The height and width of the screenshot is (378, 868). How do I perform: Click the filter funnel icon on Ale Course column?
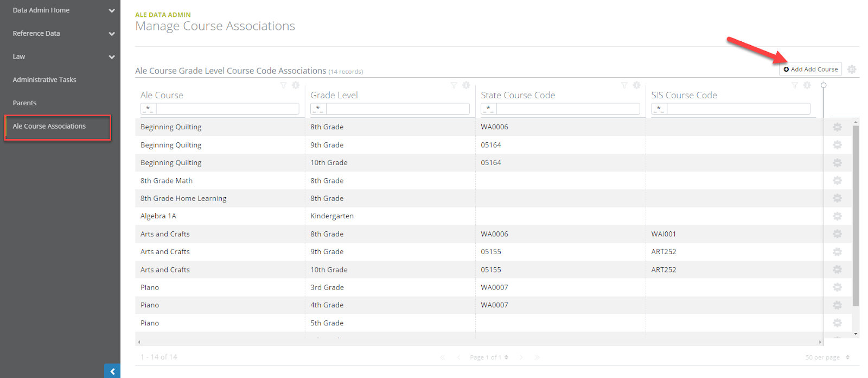pyautogui.click(x=283, y=85)
